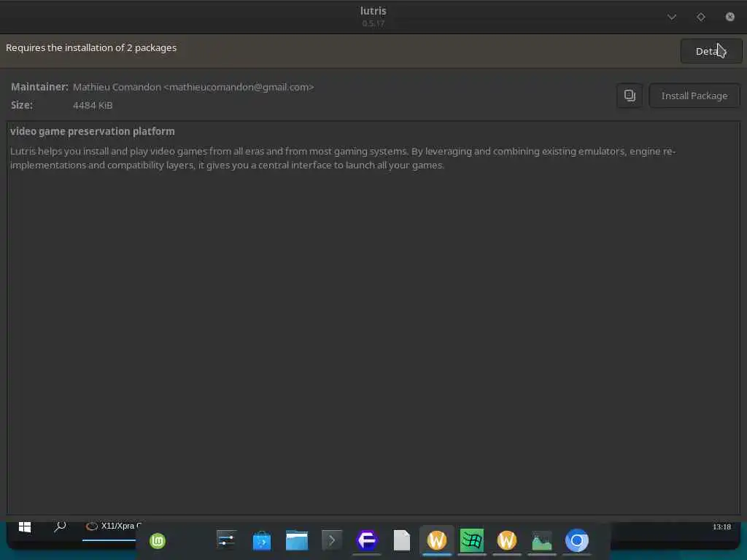Open the title bar chevron menu
The image size is (747, 560).
pyautogui.click(x=672, y=17)
